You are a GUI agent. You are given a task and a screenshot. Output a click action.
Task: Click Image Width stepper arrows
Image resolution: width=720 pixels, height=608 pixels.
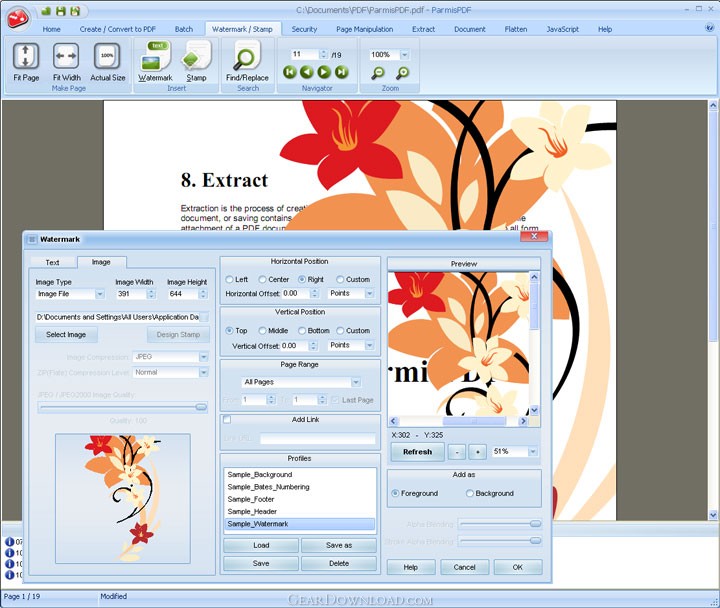(x=151, y=294)
